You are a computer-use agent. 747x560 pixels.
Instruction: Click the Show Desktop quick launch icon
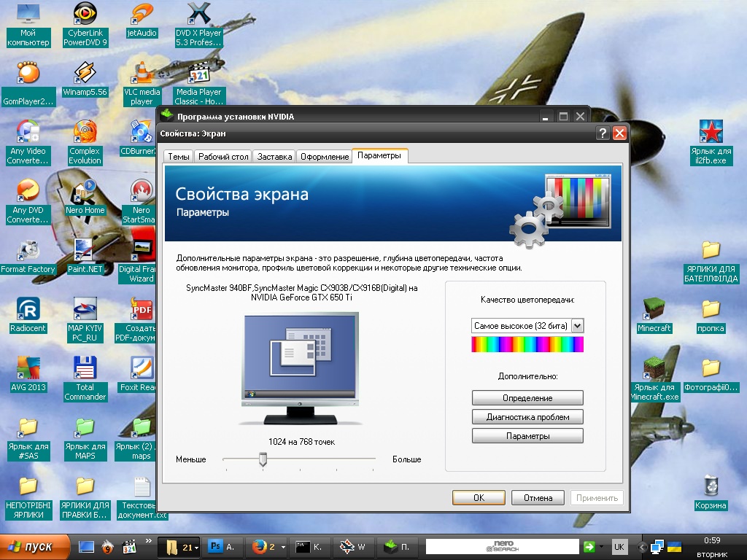(86, 547)
